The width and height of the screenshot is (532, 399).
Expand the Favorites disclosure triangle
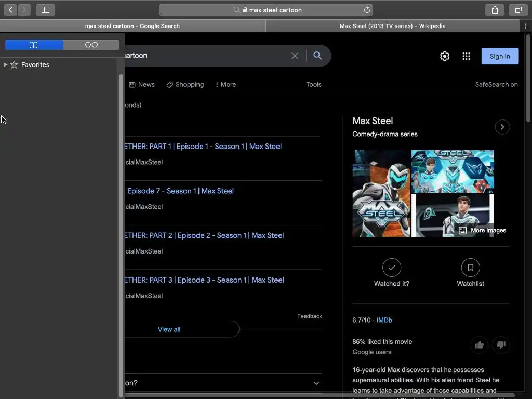[5, 64]
